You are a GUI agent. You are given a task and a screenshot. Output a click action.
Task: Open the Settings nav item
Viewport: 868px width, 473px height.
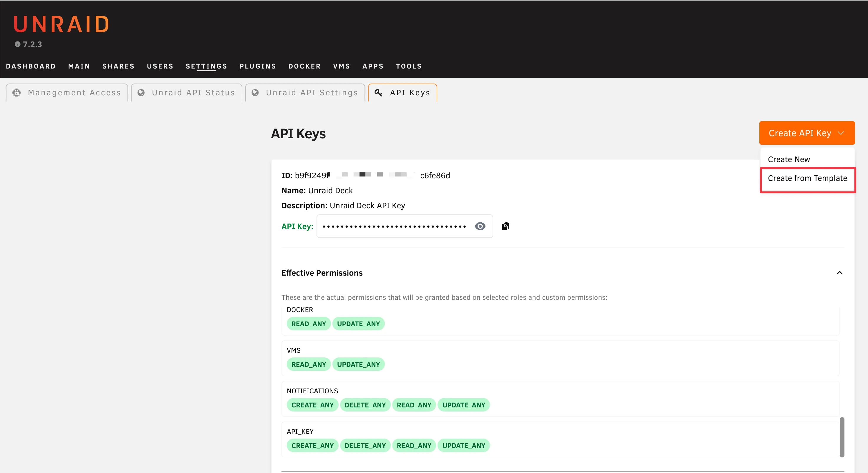(206, 66)
